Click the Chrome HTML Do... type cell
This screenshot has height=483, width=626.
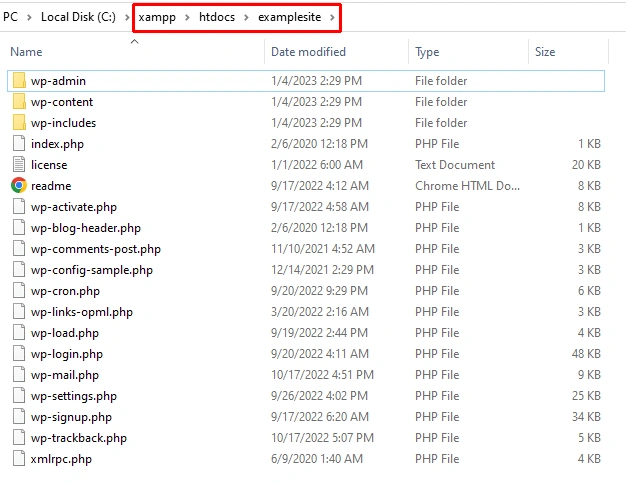(467, 186)
